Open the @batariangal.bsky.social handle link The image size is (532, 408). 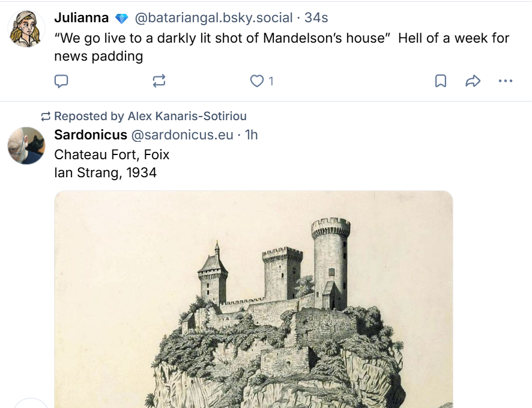pos(214,18)
